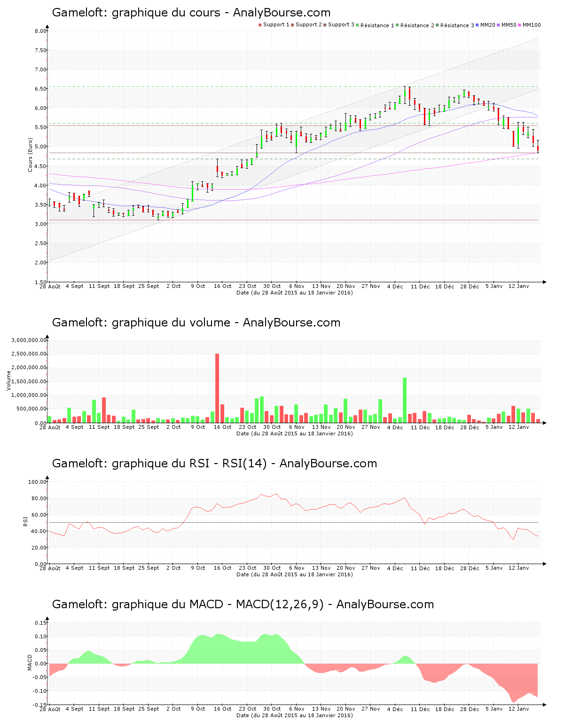The height and width of the screenshot is (728, 564).
Task: Click the 2,500,000.00 volume axis value
Action: tap(29, 354)
